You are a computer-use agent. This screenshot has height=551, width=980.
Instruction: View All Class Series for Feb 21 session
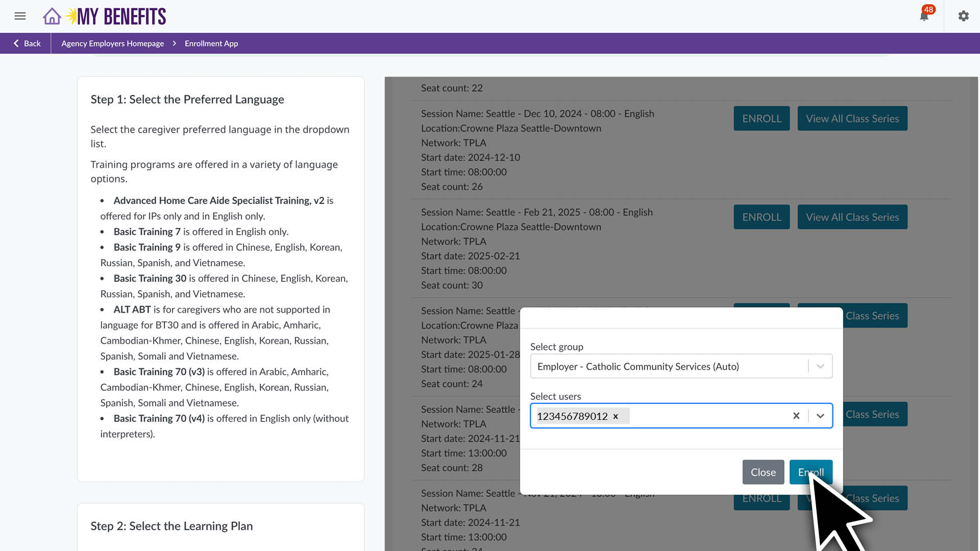coord(852,217)
